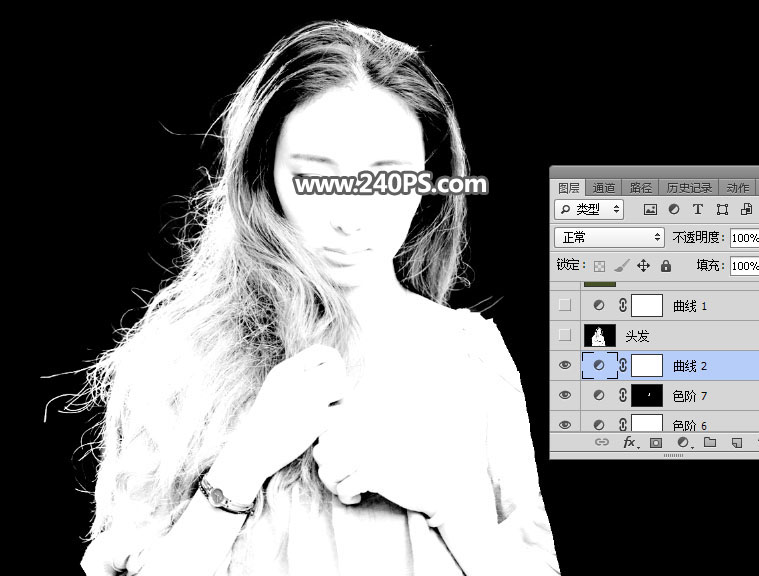The image size is (759, 576).
Task: Switch to the 图层 tab
Action: click(568, 188)
